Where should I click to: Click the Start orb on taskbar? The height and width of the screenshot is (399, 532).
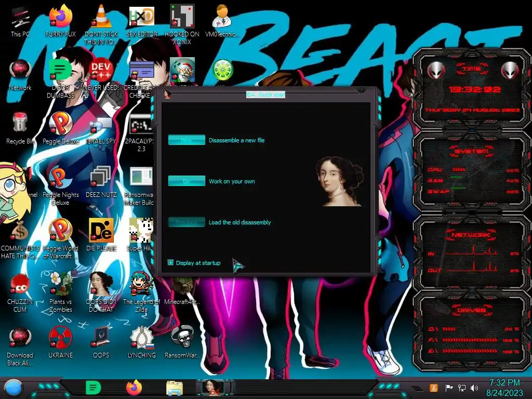pyautogui.click(x=14, y=388)
